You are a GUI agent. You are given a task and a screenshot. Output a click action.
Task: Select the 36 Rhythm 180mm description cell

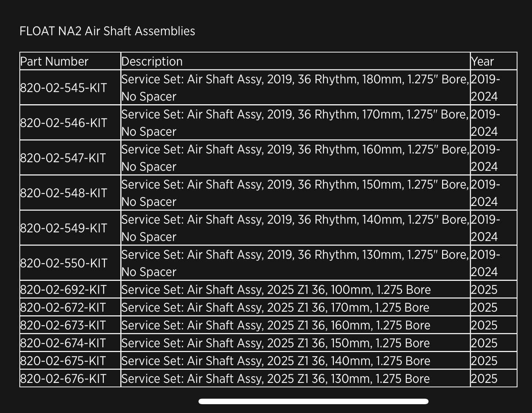(x=295, y=88)
